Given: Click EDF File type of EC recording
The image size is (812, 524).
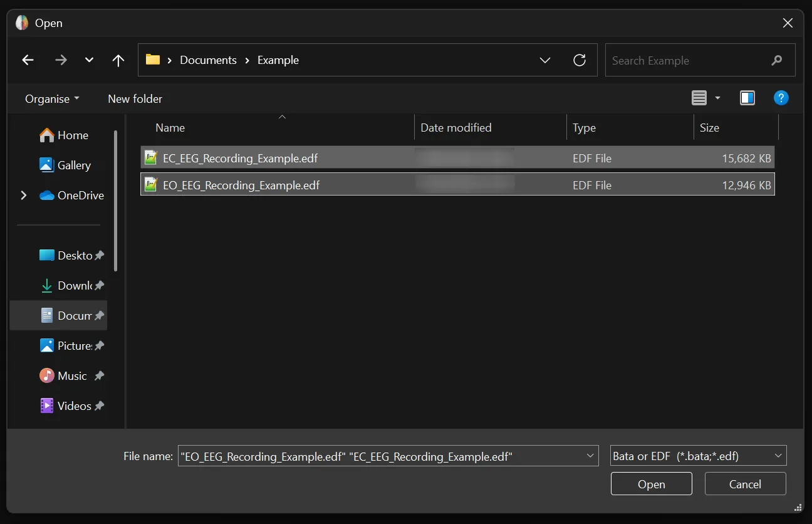Looking at the screenshot, I should [x=591, y=158].
